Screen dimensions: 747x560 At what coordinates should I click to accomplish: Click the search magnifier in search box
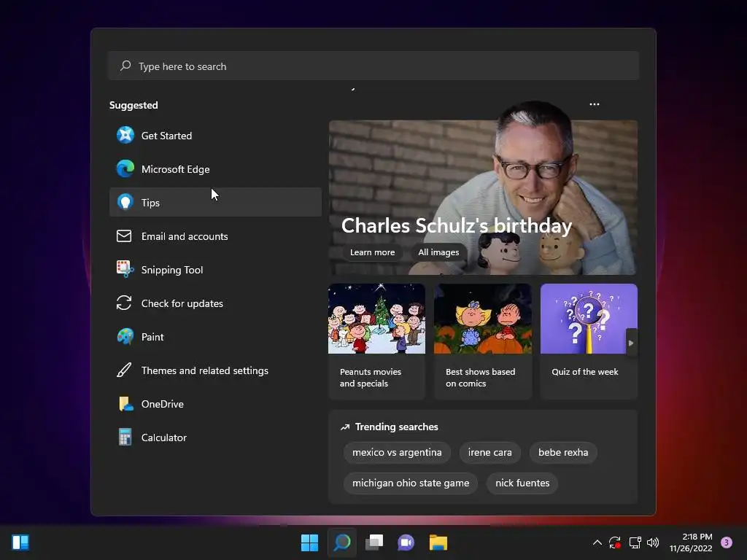point(125,66)
